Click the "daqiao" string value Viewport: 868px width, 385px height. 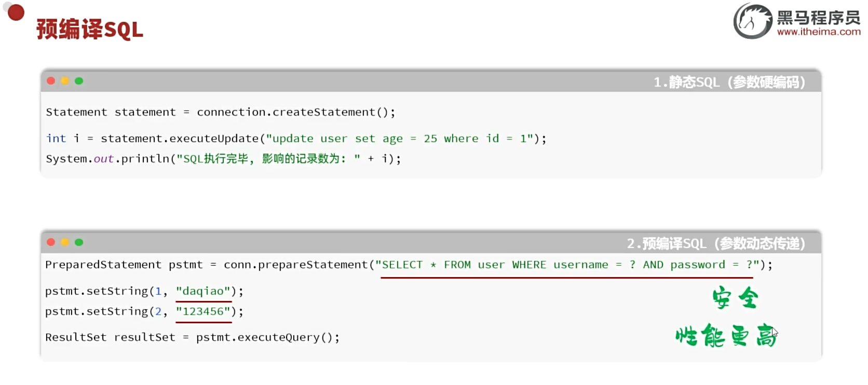click(x=203, y=291)
